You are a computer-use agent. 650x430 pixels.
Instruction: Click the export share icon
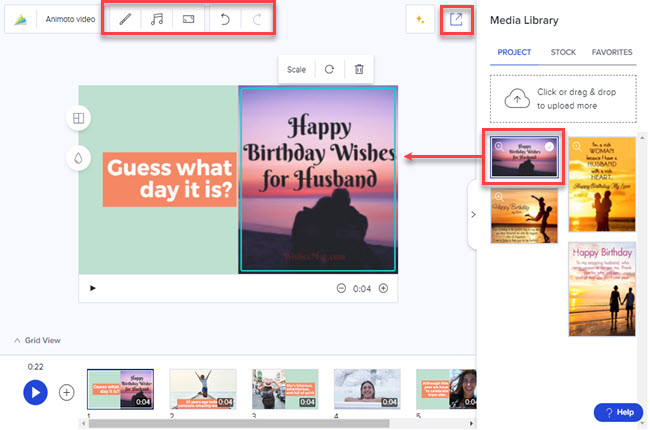[456, 19]
